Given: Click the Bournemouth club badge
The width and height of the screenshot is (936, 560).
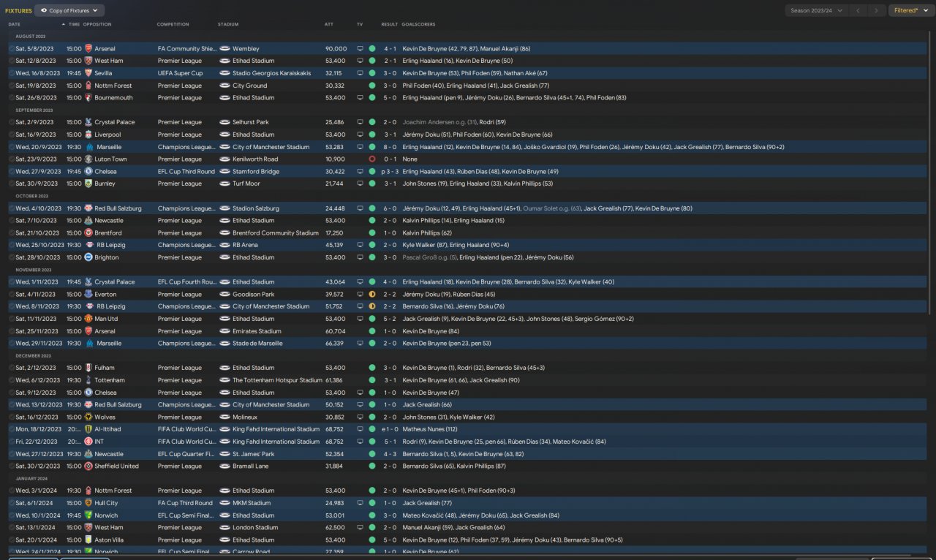Looking at the screenshot, I should (x=88, y=98).
